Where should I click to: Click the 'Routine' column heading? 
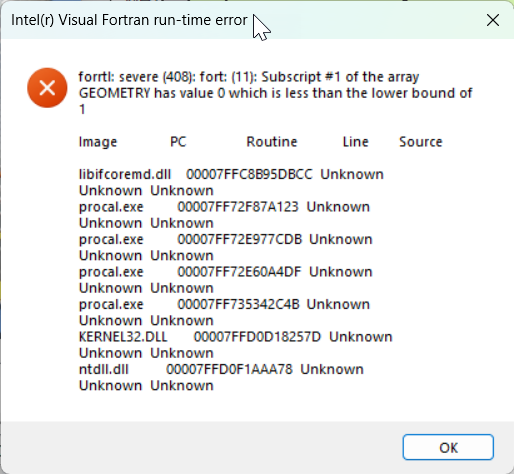272,142
